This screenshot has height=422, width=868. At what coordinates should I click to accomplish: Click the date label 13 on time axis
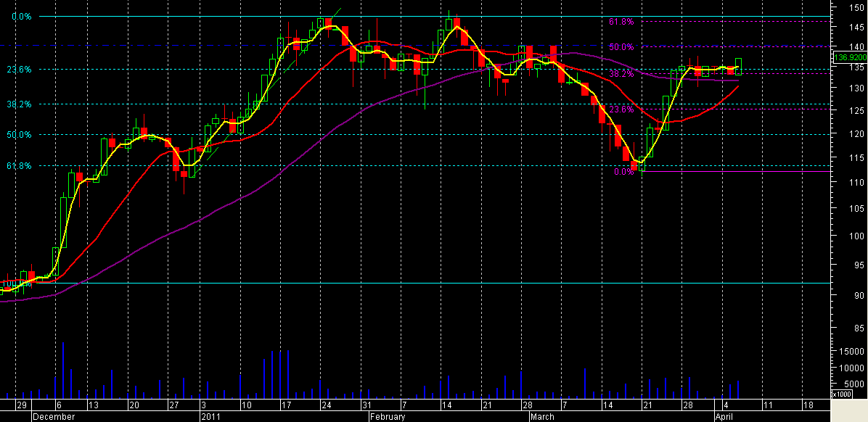coord(94,405)
